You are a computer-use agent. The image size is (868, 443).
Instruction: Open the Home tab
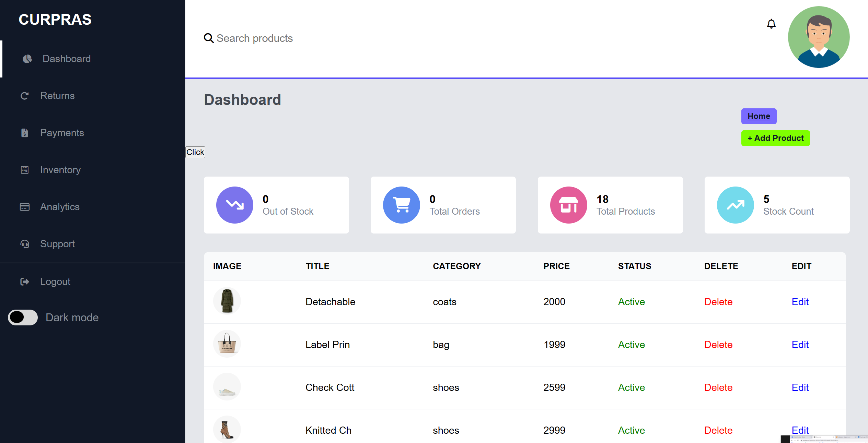coord(759,116)
